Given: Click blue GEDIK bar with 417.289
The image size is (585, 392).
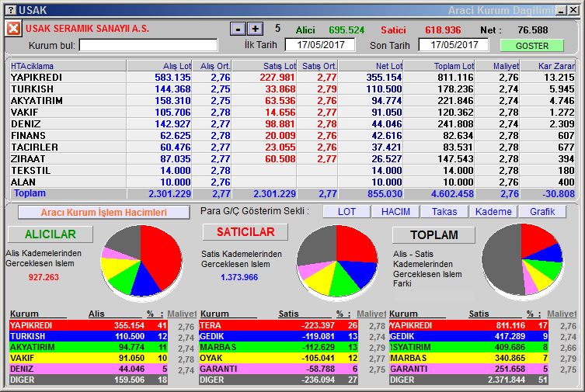Looking at the screenshot, I should tap(468, 336).
